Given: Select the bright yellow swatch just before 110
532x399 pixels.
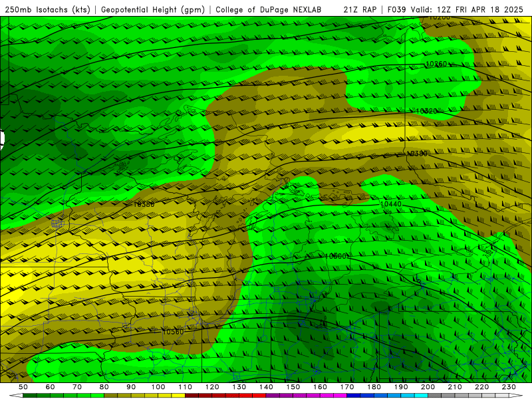Looking at the screenshot, I should click(178, 396).
